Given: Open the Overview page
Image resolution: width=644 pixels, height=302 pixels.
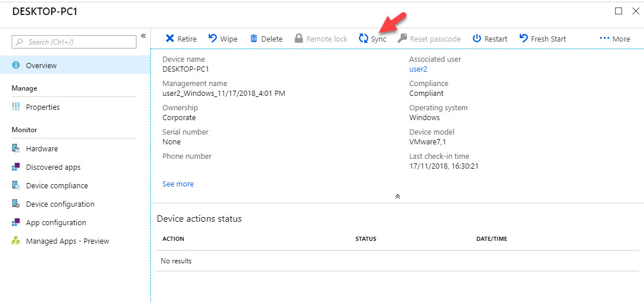Looking at the screenshot, I should [41, 65].
